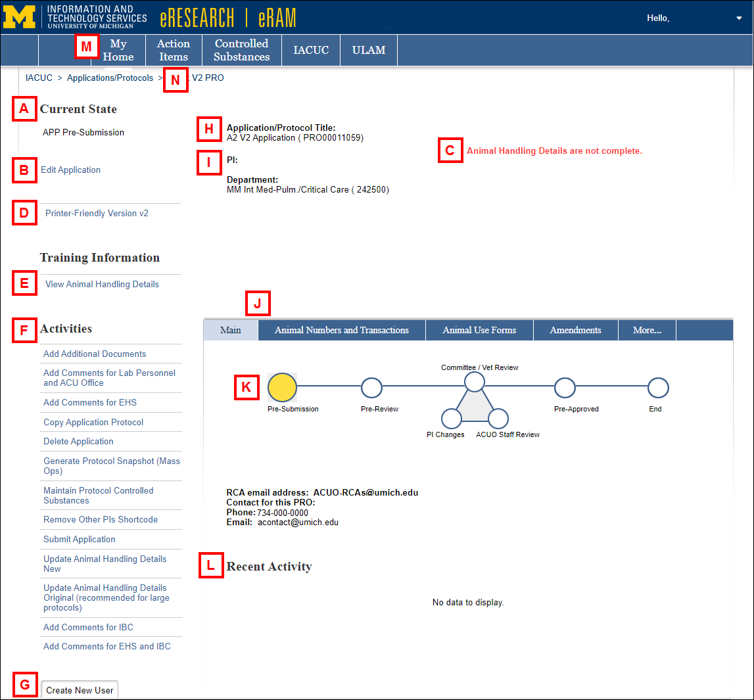This screenshot has height=700, width=754.
Task: Click Submit Application under Activities
Action: (x=79, y=539)
